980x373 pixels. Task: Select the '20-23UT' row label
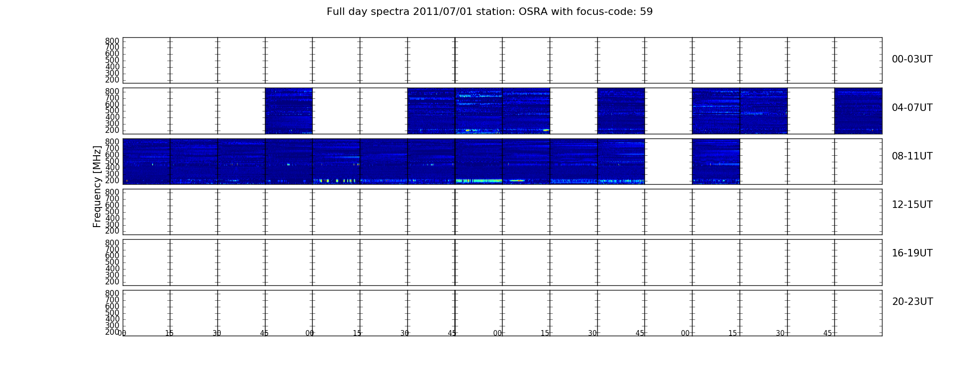click(912, 302)
